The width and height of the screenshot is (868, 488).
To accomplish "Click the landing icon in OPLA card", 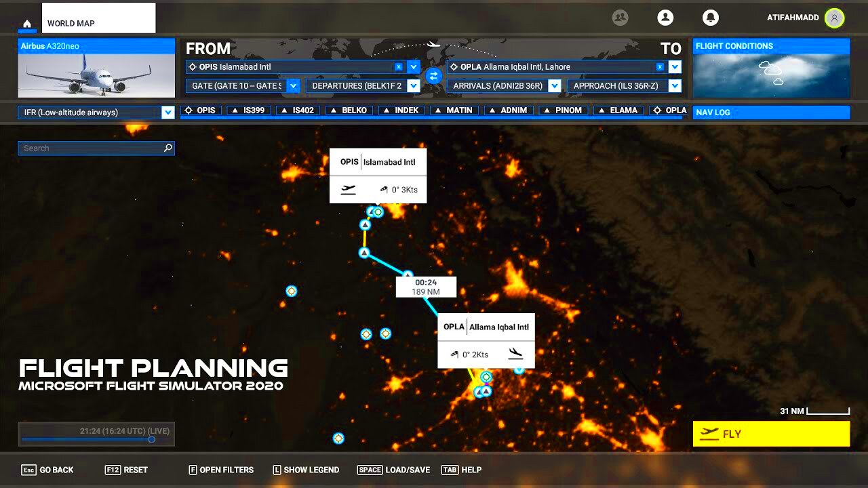I will tap(516, 354).
